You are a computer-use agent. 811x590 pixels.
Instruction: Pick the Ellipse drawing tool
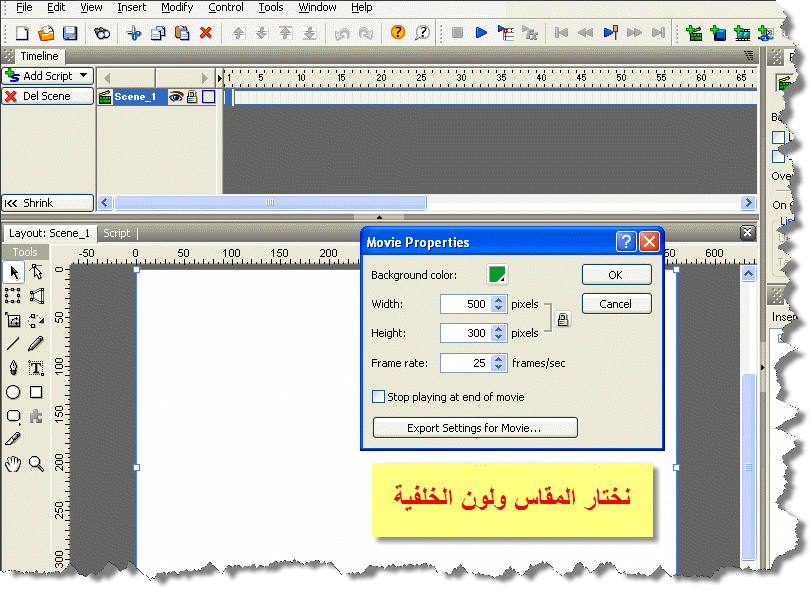(13, 393)
